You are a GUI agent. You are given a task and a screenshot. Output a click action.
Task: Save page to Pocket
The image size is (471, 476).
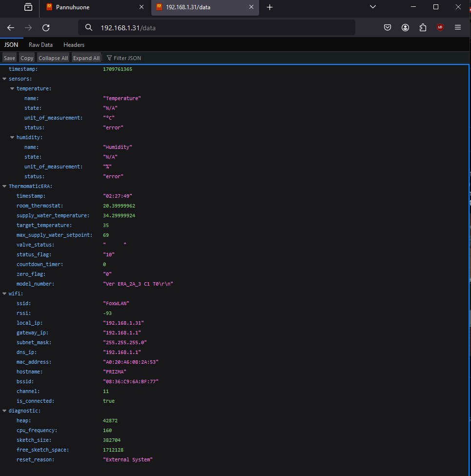point(388,28)
